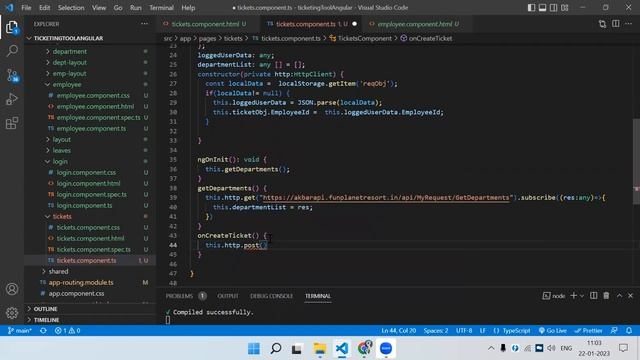Open the launch profile dropdown next to plus

tap(582, 296)
